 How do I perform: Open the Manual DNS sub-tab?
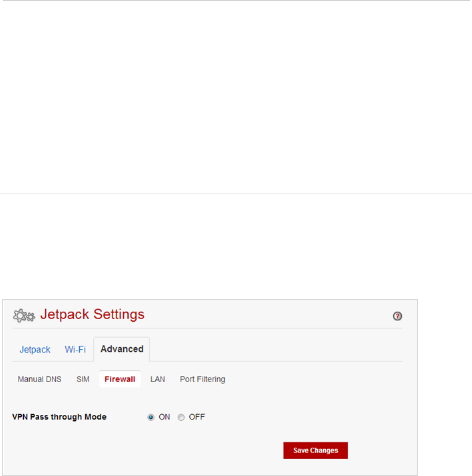tap(40, 379)
